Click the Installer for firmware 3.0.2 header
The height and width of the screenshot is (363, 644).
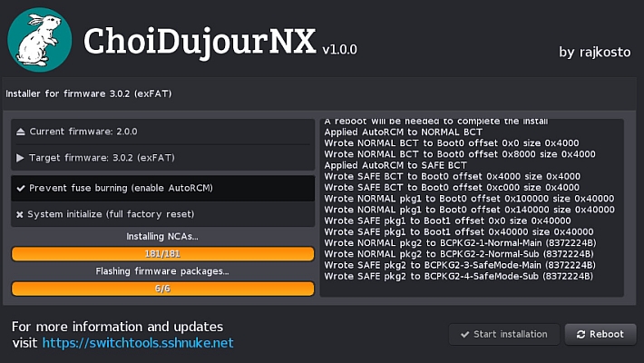pos(89,93)
